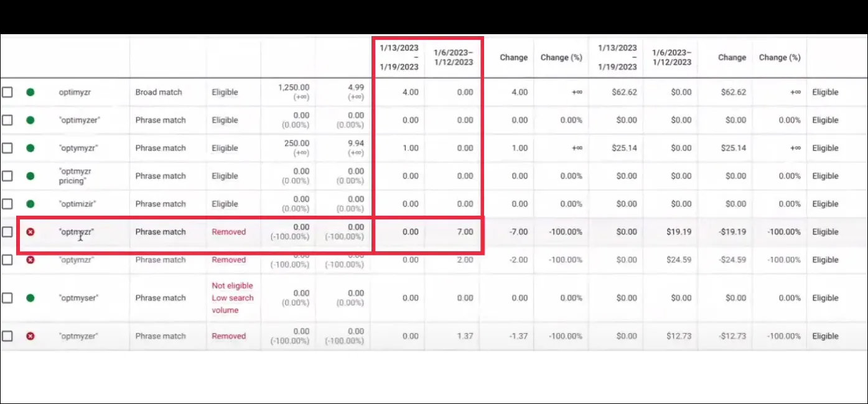The height and width of the screenshot is (404, 868).
Task: Click the "optmyzr" removed keyword text
Action: [77, 232]
